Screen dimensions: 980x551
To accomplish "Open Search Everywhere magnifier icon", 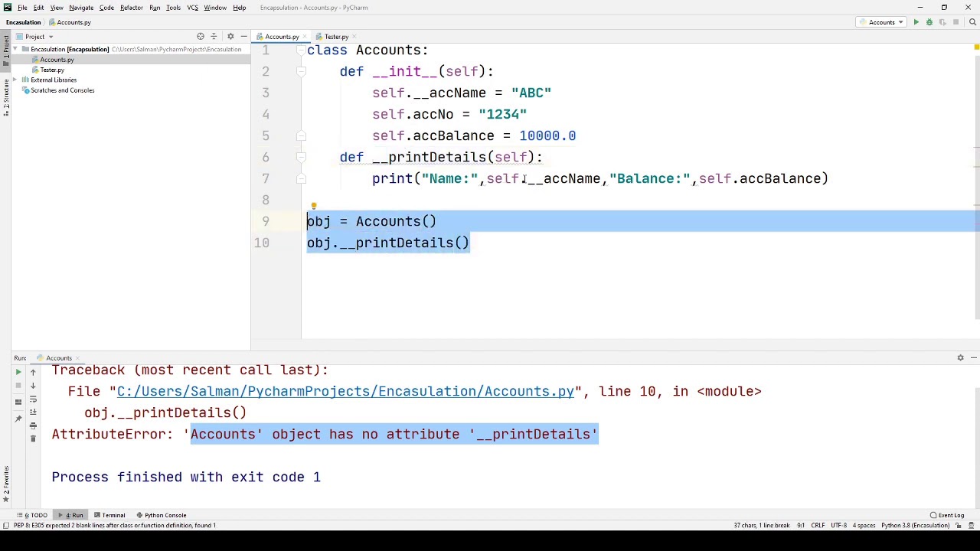I will (973, 22).
